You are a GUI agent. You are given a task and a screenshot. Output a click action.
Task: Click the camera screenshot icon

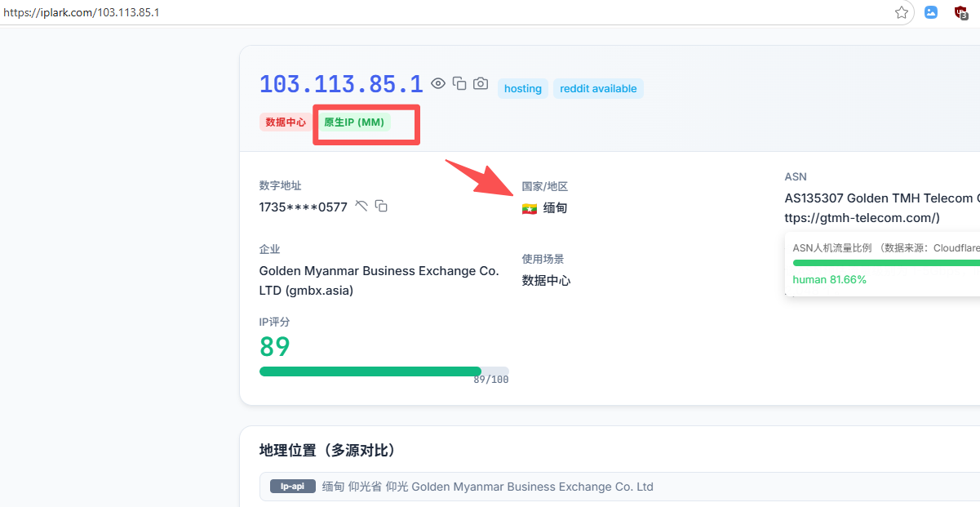pyautogui.click(x=481, y=83)
